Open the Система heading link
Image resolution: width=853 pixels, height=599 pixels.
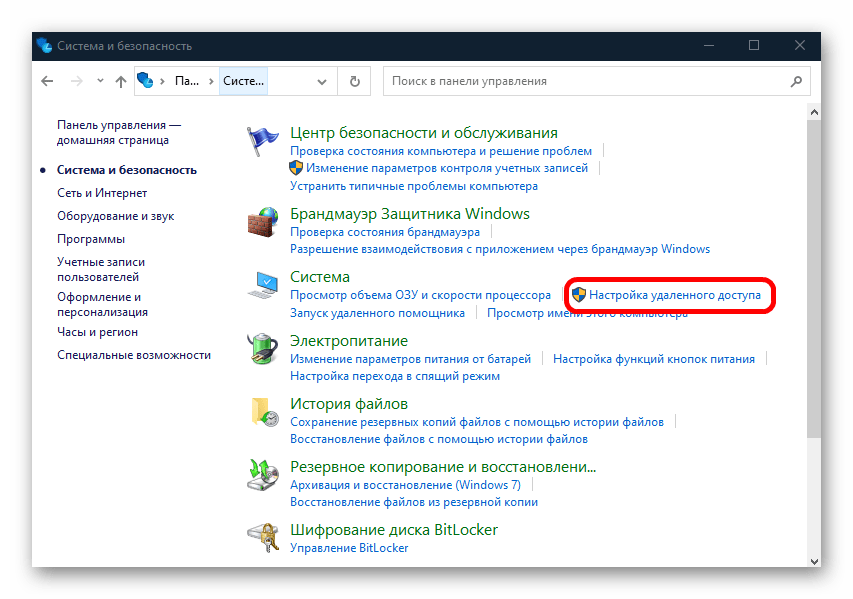pos(320,277)
